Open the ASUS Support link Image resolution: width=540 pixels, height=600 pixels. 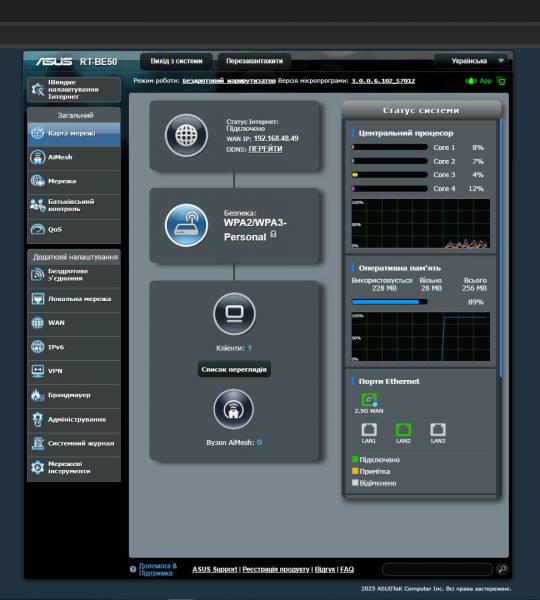pos(215,569)
